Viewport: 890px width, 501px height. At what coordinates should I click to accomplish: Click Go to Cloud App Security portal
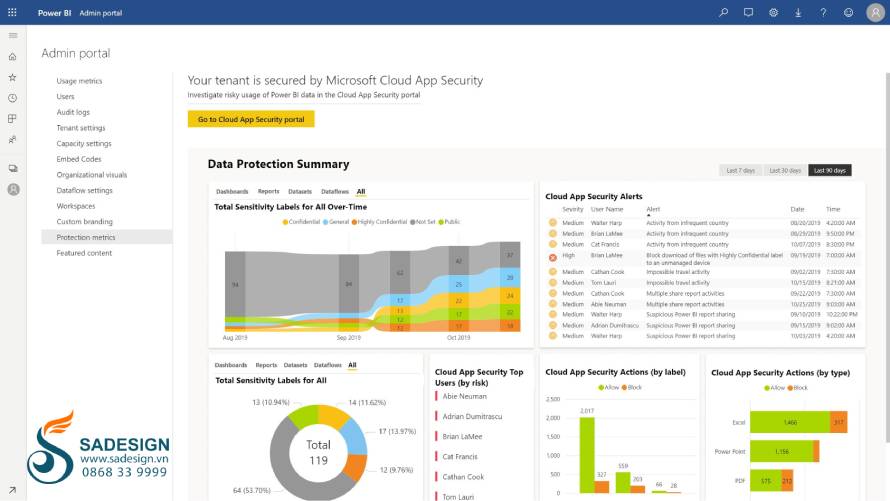click(x=251, y=119)
